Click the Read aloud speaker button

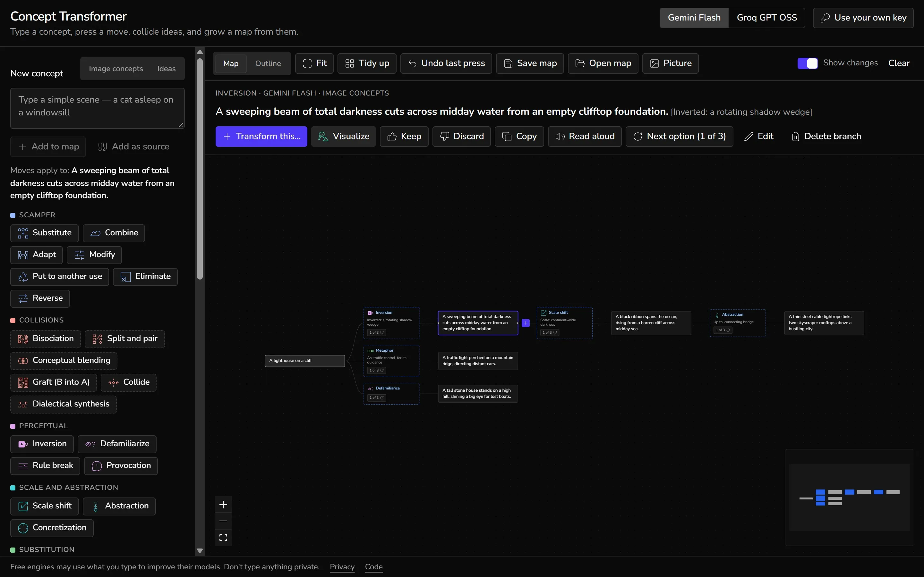tap(585, 136)
